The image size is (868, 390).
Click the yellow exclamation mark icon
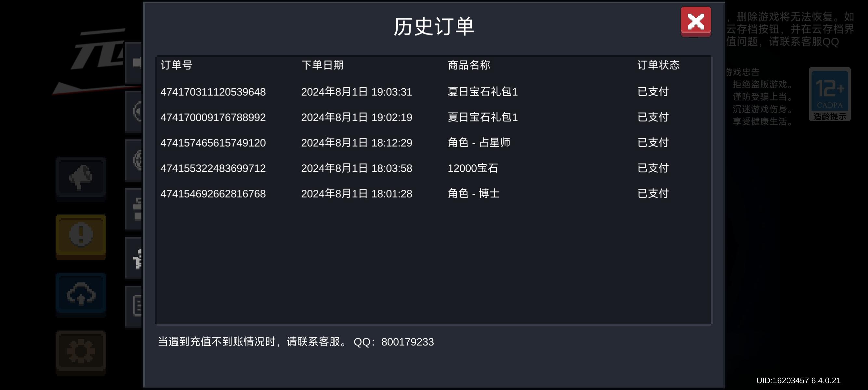[x=81, y=236]
